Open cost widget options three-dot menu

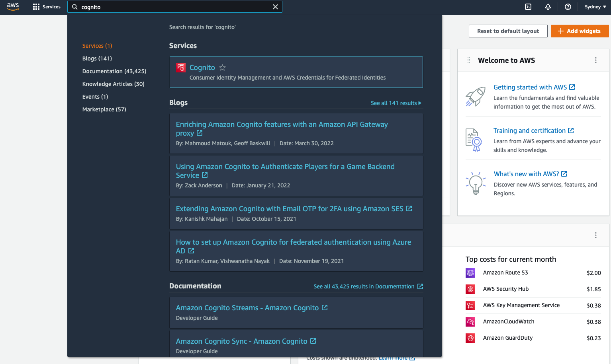[x=596, y=235]
